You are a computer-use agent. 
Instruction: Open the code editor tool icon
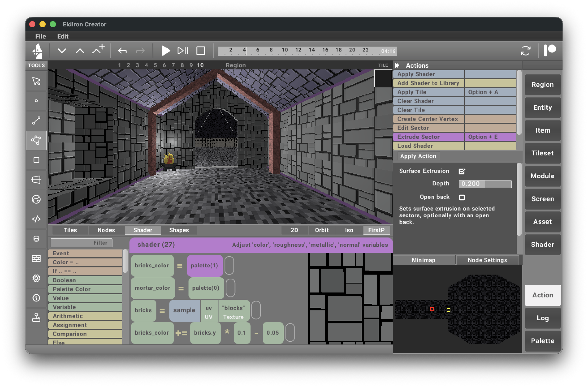(36, 219)
